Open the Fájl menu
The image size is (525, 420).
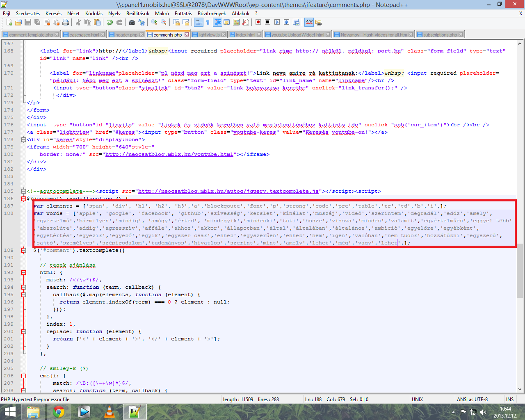(7, 14)
